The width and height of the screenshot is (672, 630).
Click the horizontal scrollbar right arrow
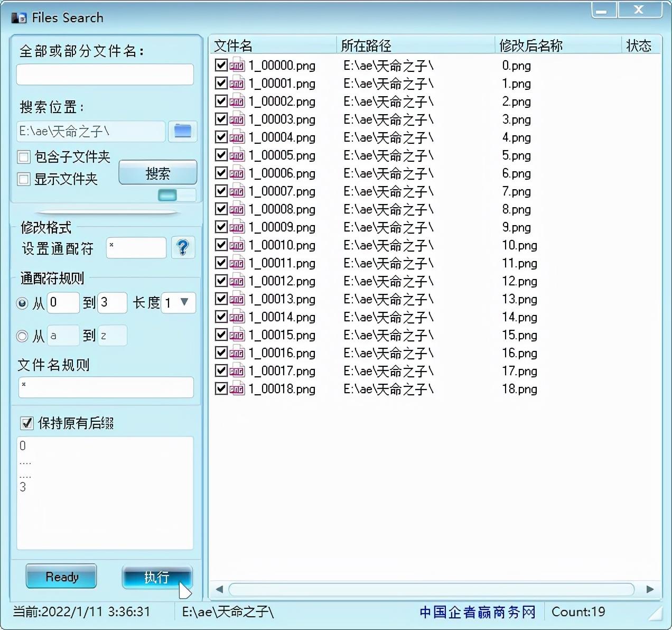click(x=651, y=589)
